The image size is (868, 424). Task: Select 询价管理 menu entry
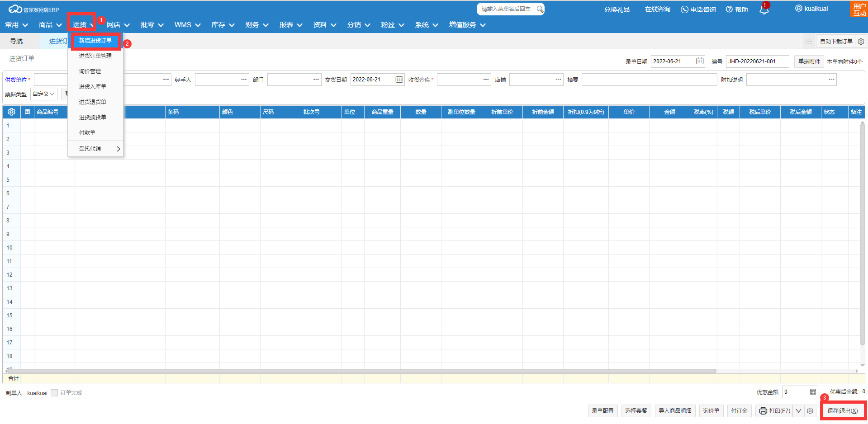(x=95, y=71)
